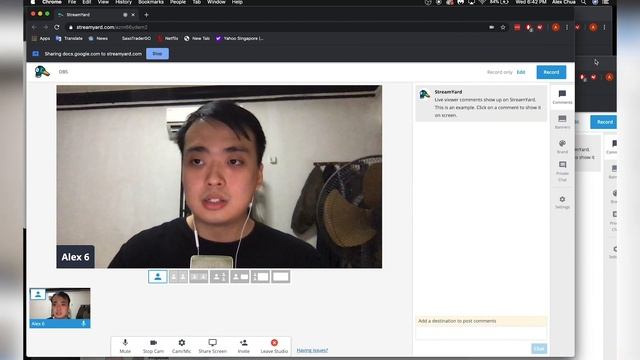
Task: Stop the camera with Stop Cam
Action: click(153, 346)
